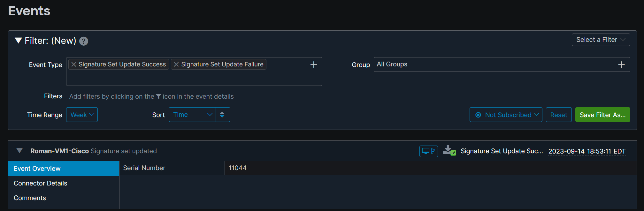
Task: Click the Roman-VM1-Cisco computer name
Action: (x=59, y=151)
